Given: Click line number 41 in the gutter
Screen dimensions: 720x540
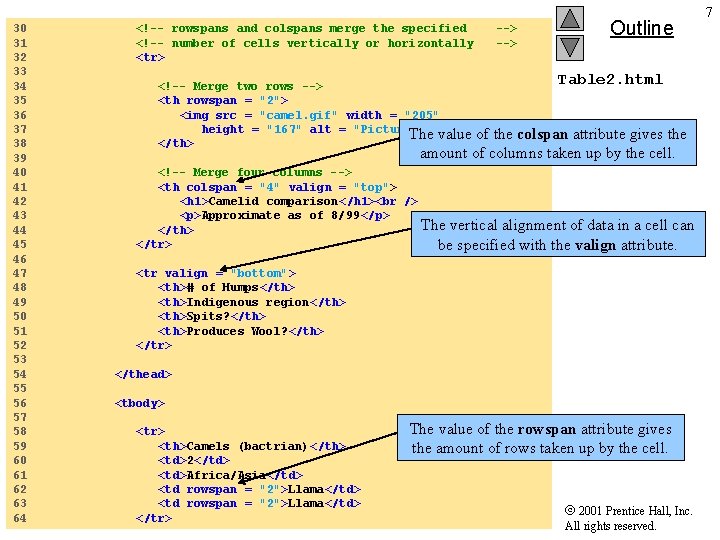Looking at the screenshot, I should (x=20, y=187).
